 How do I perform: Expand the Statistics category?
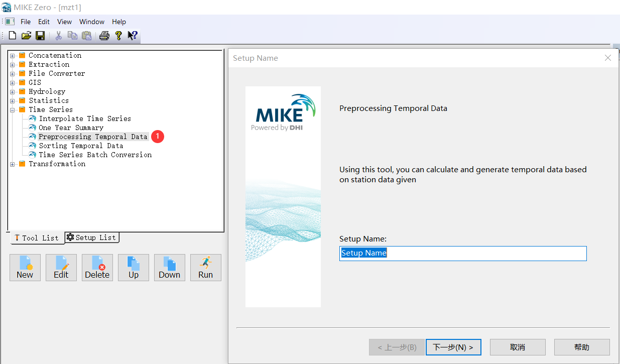coord(12,100)
